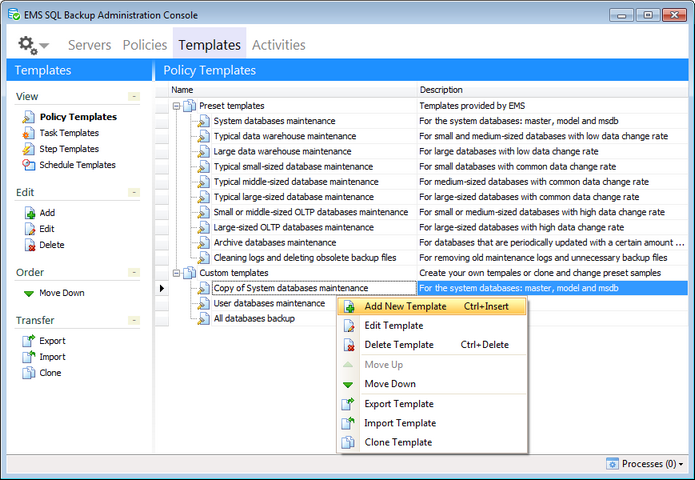Choose Edit Template from context menu

(432, 326)
